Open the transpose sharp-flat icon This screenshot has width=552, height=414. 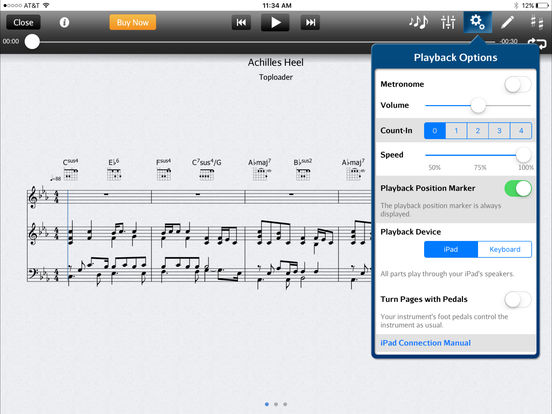tap(537, 22)
